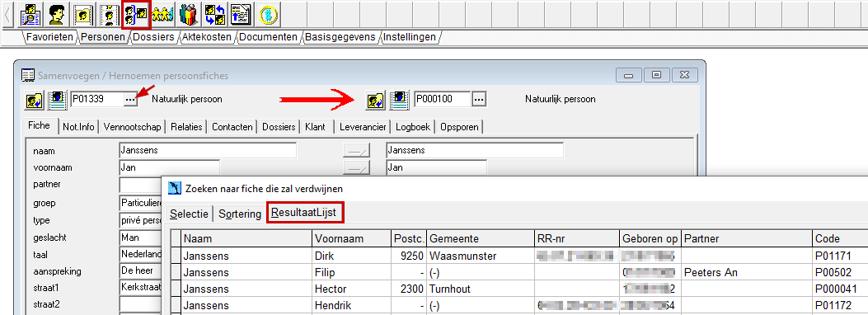Click the left naam field with Janssens

pyautogui.click(x=208, y=150)
